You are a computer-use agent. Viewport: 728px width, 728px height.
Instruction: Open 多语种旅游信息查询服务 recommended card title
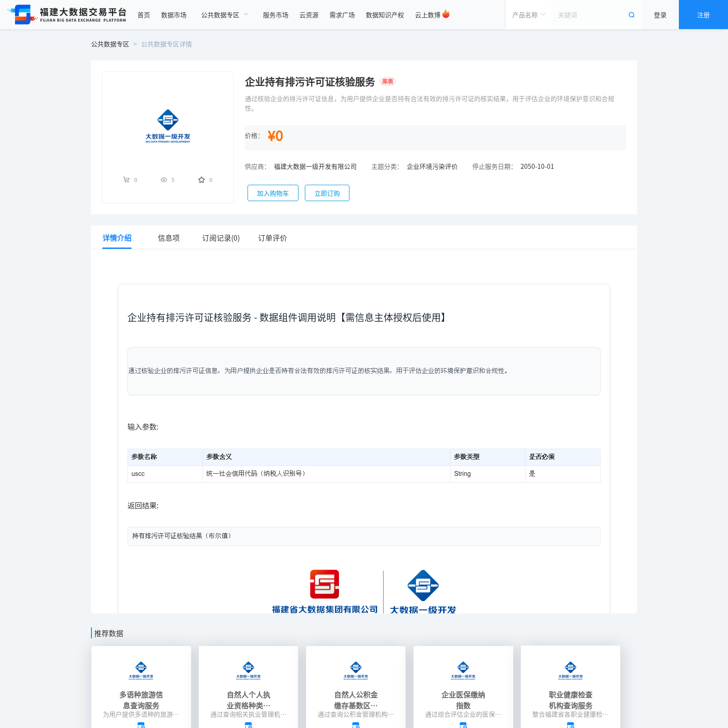[141, 700]
